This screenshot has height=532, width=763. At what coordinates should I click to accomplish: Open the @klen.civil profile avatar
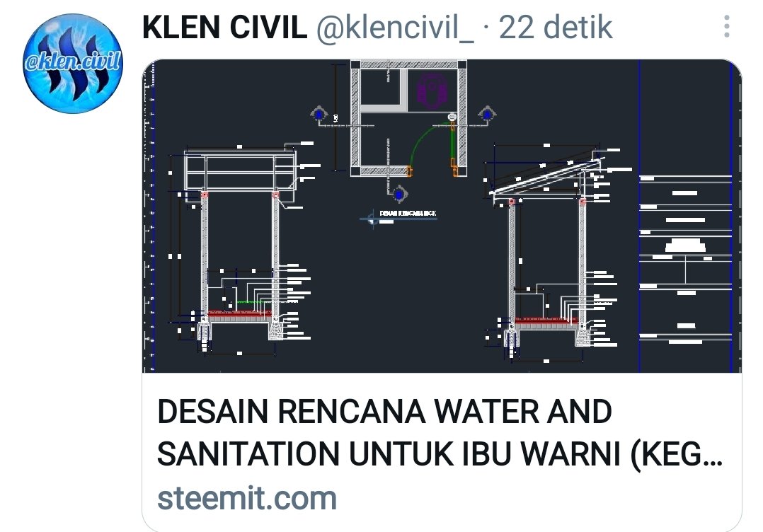click(x=73, y=64)
